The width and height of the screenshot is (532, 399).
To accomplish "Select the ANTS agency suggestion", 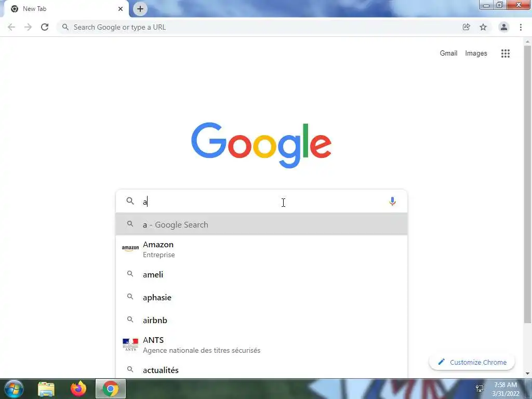I will coord(261,345).
